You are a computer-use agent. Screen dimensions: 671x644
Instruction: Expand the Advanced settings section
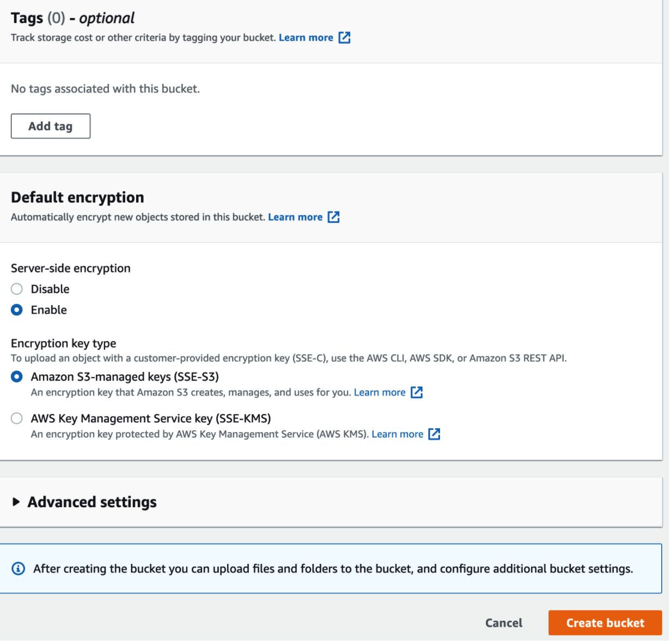[16, 502]
